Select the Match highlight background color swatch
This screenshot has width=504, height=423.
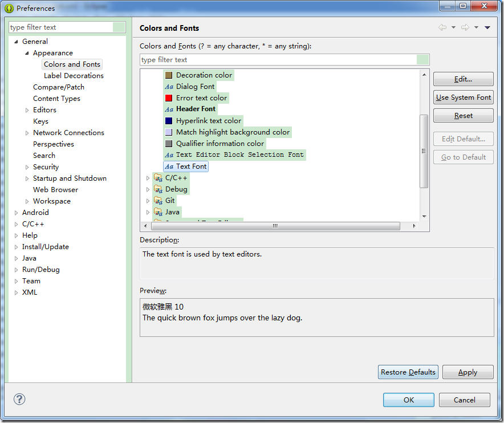coord(169,132)
